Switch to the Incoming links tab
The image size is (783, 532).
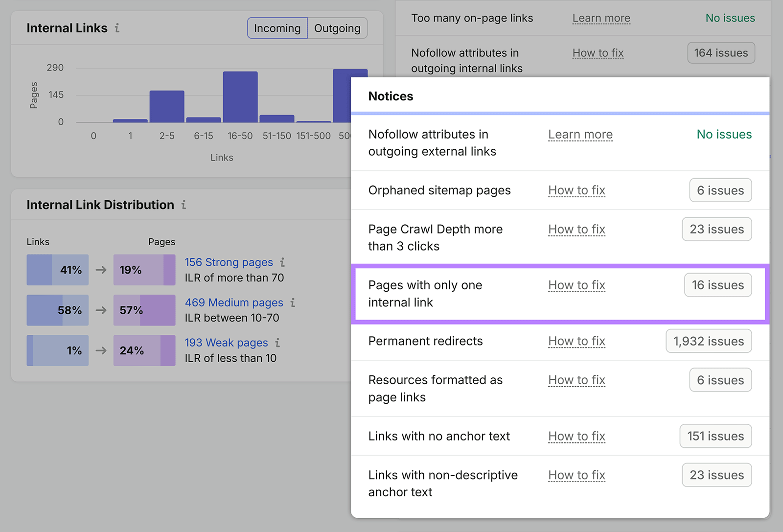(277, 28)
